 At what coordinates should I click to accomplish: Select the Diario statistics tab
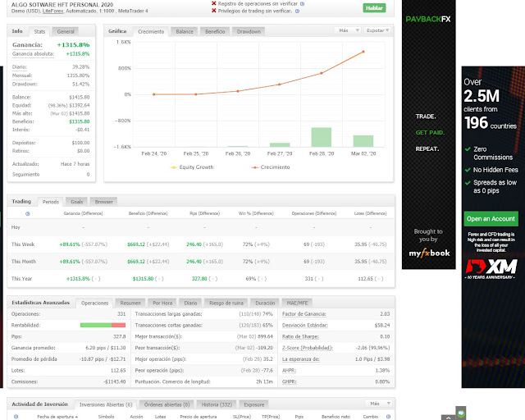pos(190,304)
